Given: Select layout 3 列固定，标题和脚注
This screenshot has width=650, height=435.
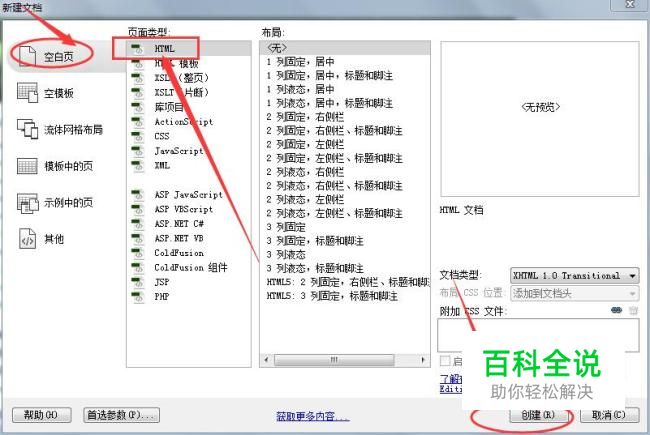Looking at the screenshot, I should (x=345, y=241).
